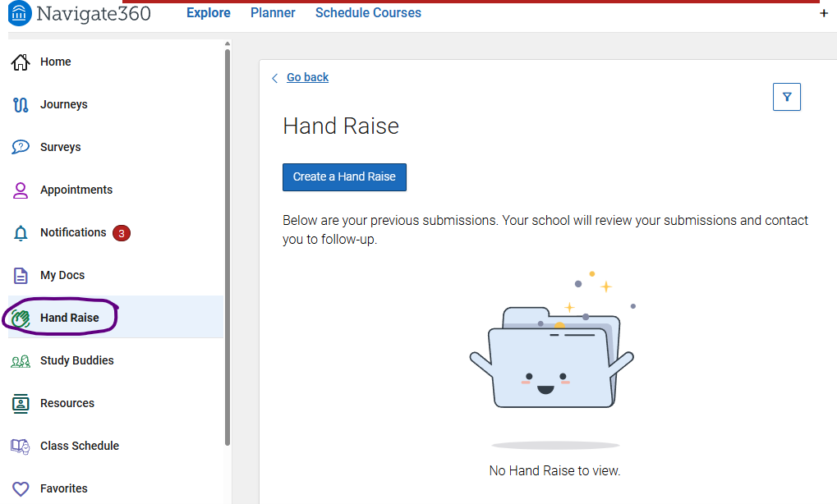Click the Resources sidebar icon
This screenshot has width=837, height=504.
21,403
